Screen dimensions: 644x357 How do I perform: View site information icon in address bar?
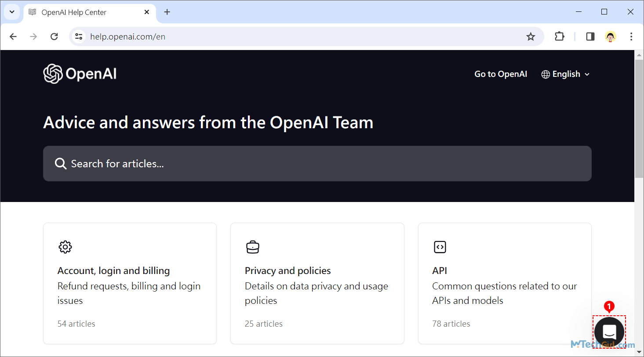tap(79, 36)
